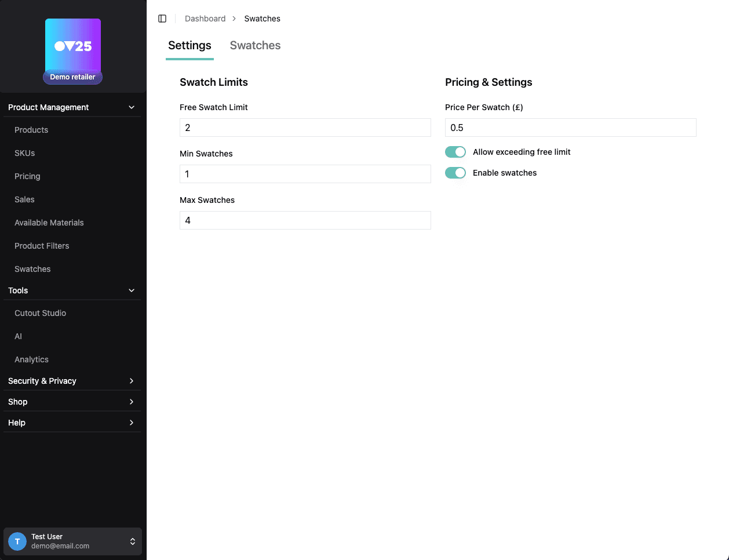This screenshot has height=560, width=729.
Task: Click the Free Swatch Limit field
Action: [x=305, y=128]
